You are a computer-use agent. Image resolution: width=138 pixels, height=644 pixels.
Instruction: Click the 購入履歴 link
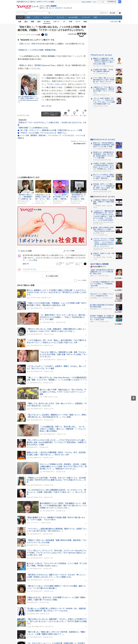pos(112,13)
